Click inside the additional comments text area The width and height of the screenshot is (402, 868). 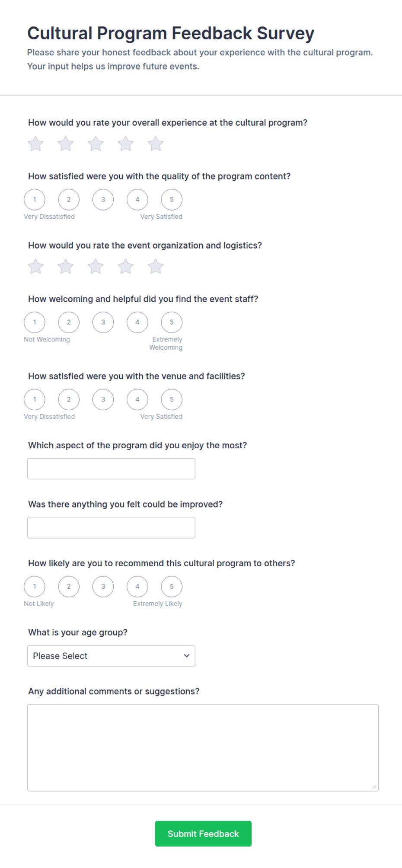[x=203, y=748]
